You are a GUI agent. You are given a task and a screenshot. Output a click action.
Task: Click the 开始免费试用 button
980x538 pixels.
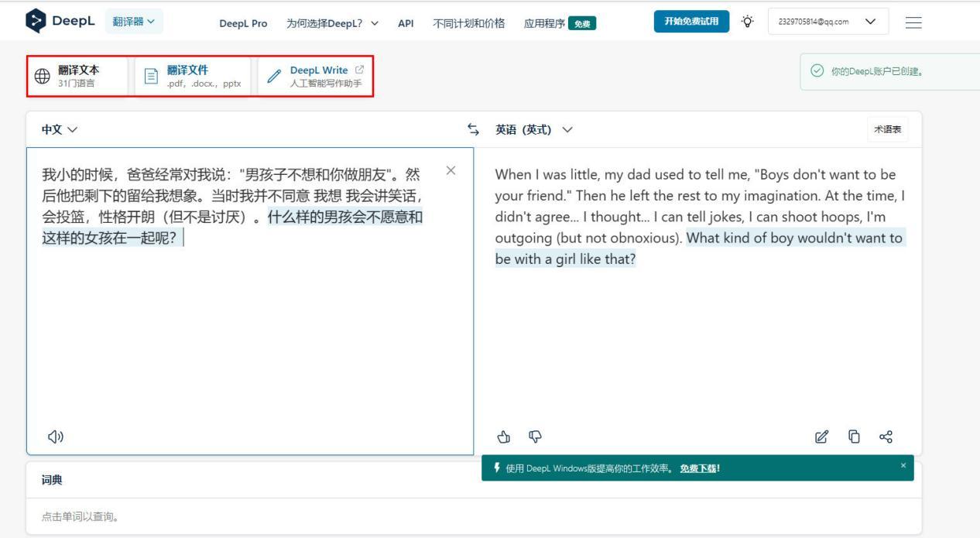689,22
